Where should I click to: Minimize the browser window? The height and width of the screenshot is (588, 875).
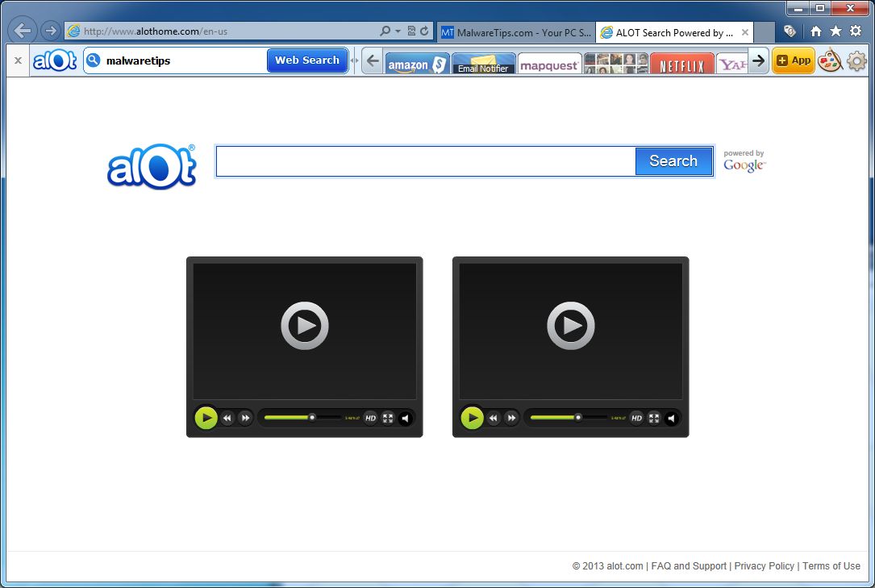click(x=798, y=8)
